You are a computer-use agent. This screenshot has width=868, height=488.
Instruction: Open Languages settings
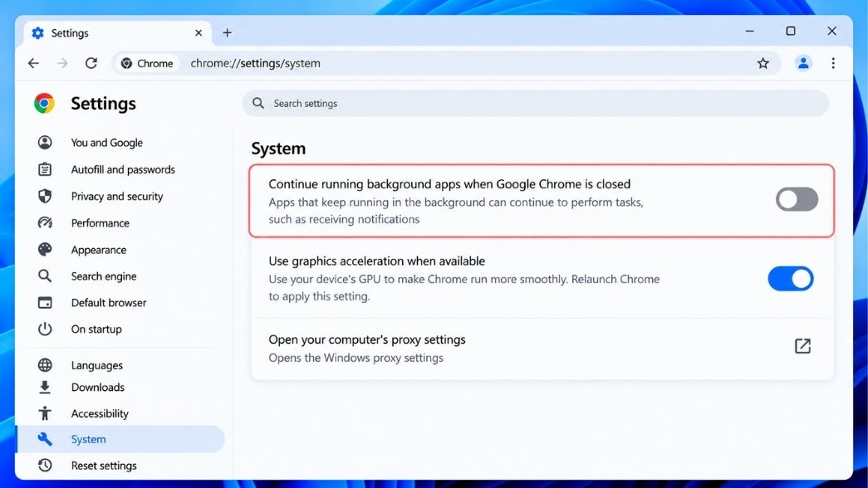97,365
